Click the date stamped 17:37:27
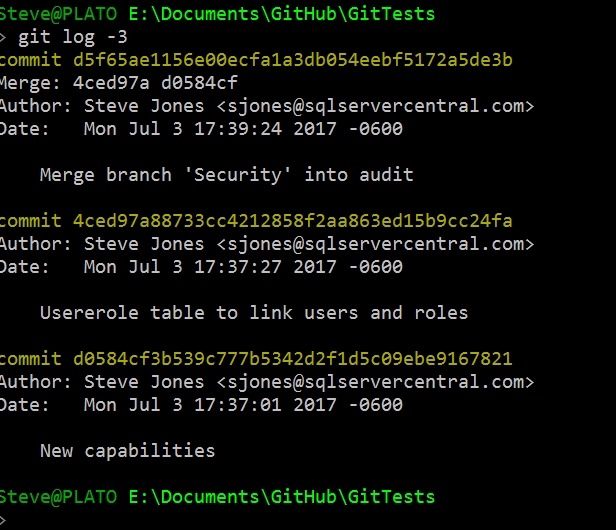The width and height of the screenshot is (616, 530). [242, 266]
